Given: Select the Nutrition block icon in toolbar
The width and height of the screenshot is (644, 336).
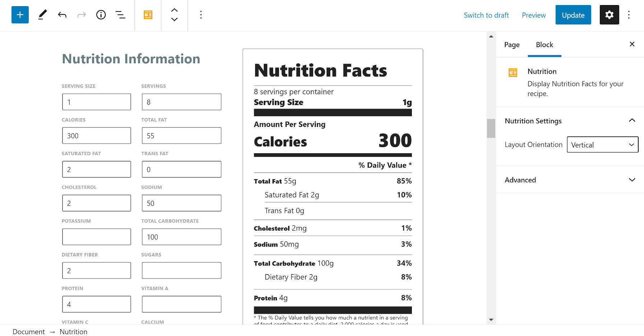Looking at the screenshot, I should point(148,15).
